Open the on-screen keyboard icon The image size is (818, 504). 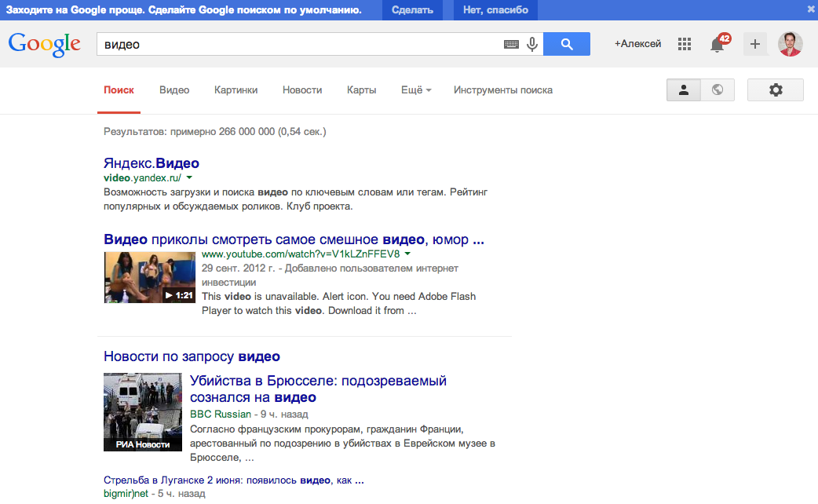pyautogui.click(x=511, y=44)
